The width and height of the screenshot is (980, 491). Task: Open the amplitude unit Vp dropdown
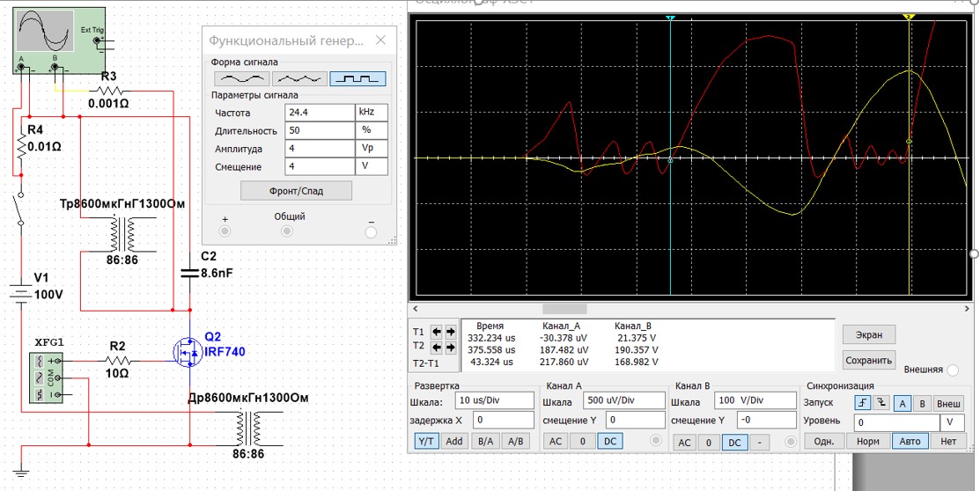tap(371, 149)
